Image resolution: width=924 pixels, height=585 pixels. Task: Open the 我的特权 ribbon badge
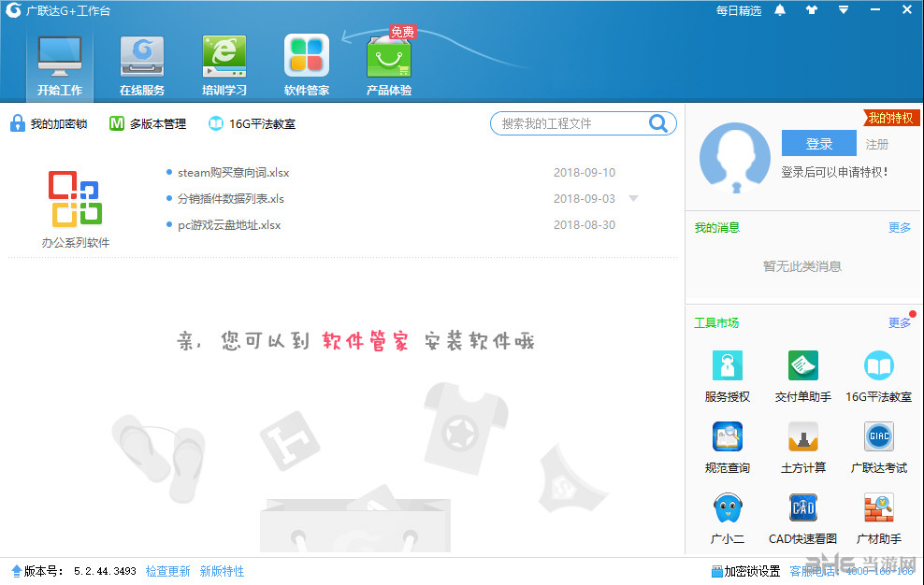point(891,118)
